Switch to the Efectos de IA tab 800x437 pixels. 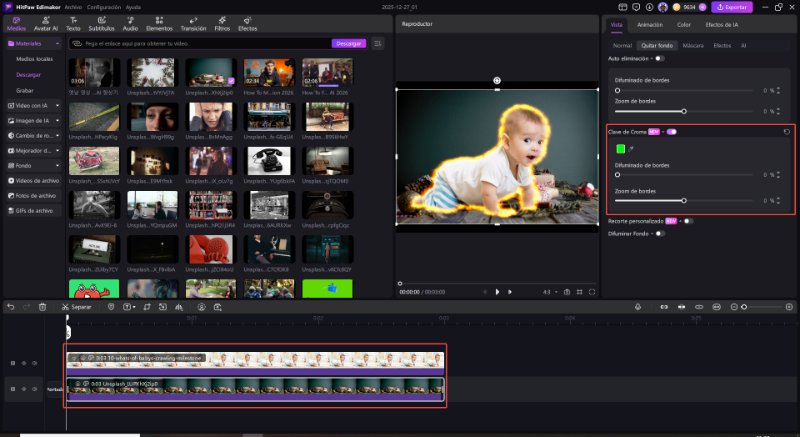[721, 24]
